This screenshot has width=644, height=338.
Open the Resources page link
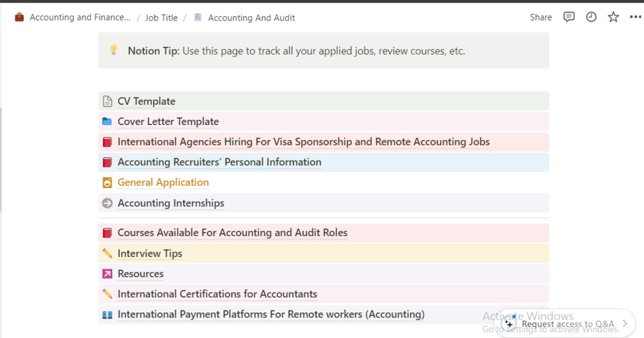coord(141,274)
